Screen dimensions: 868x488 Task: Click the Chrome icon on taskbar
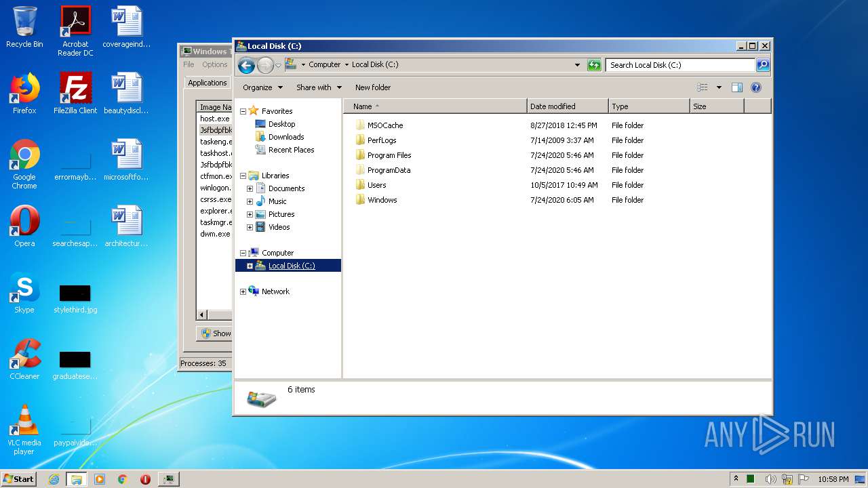tap(122, 479)
